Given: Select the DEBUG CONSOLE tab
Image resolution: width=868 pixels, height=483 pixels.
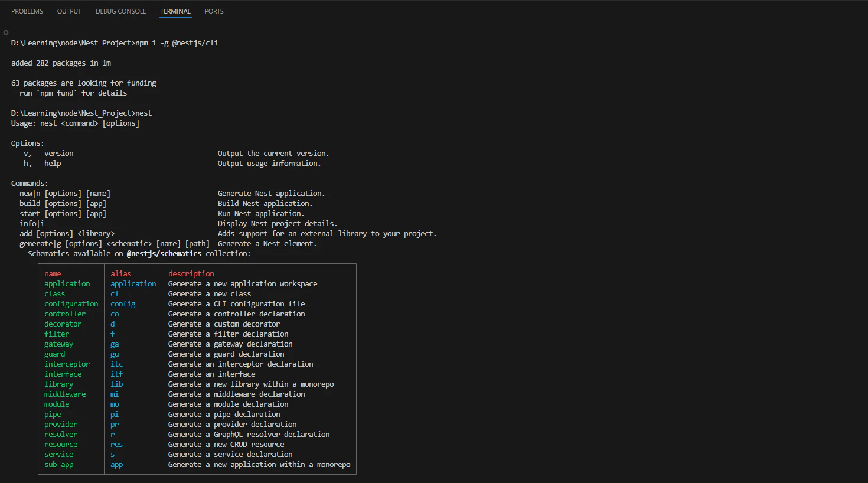Looking at the screenshot, I should (x=120, y=11).
